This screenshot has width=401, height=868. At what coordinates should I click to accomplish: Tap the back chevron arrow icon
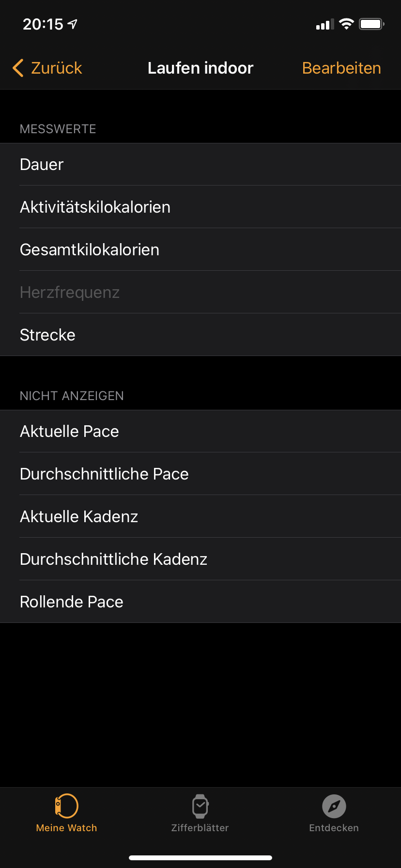(x=18, y=68)
